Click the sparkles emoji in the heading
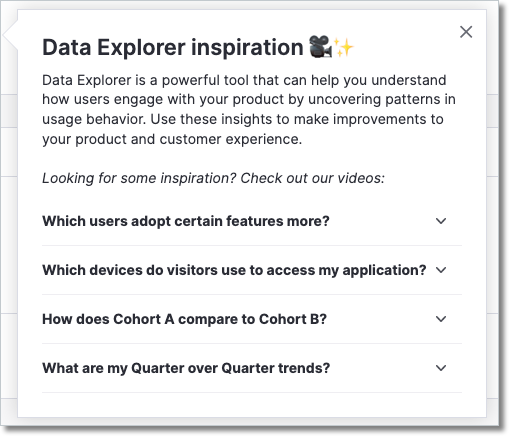The width and height of the screenshot is (509, 436). [344, 47]
